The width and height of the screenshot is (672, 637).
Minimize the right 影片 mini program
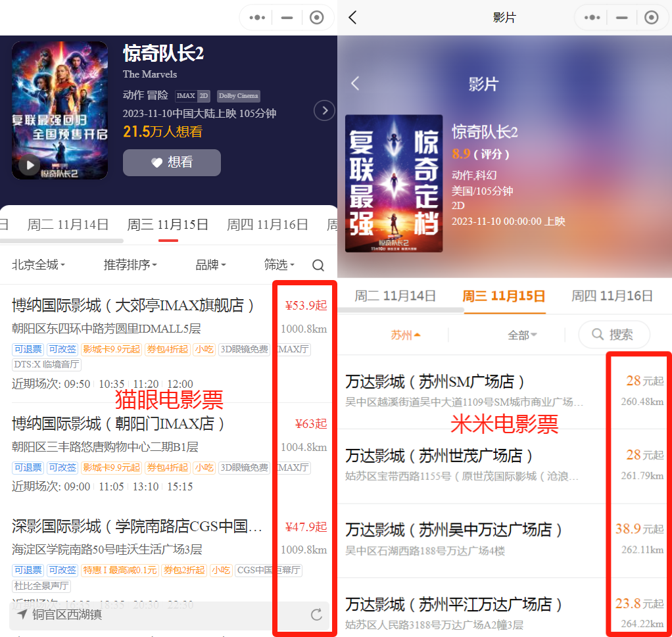[621, 18]
